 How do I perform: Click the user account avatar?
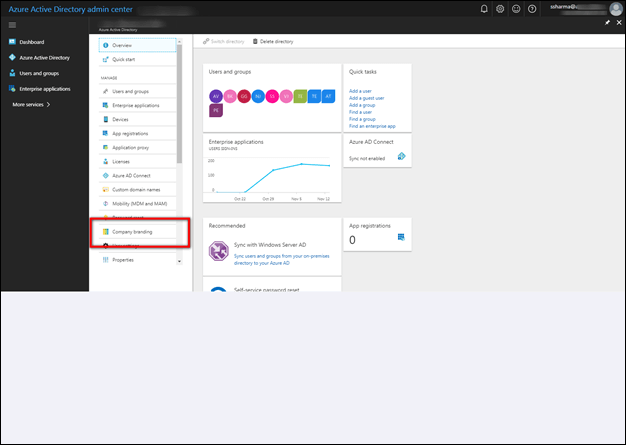coord(616,9)
